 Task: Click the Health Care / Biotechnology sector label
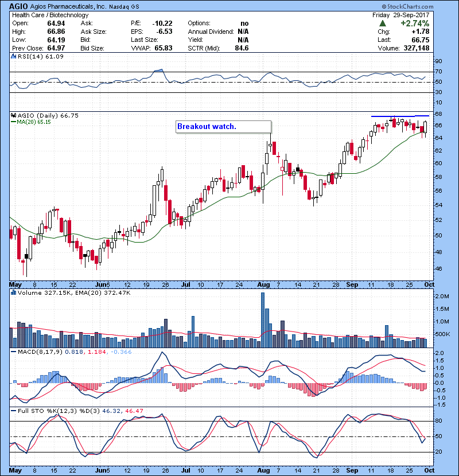[x=50, y=15]
